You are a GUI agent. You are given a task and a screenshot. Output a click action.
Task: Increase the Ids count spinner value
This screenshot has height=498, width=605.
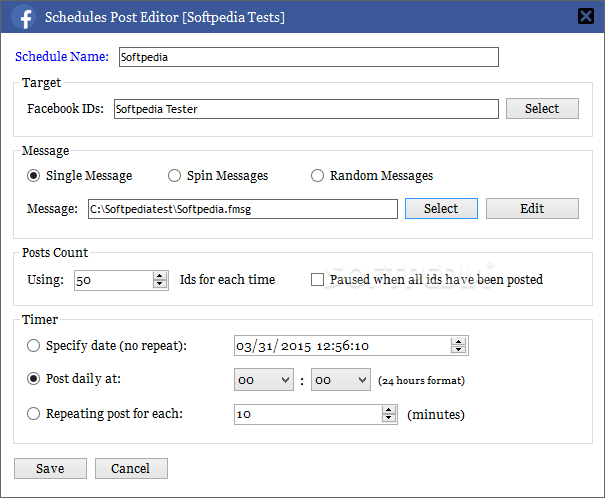click(x=160, y=276)
